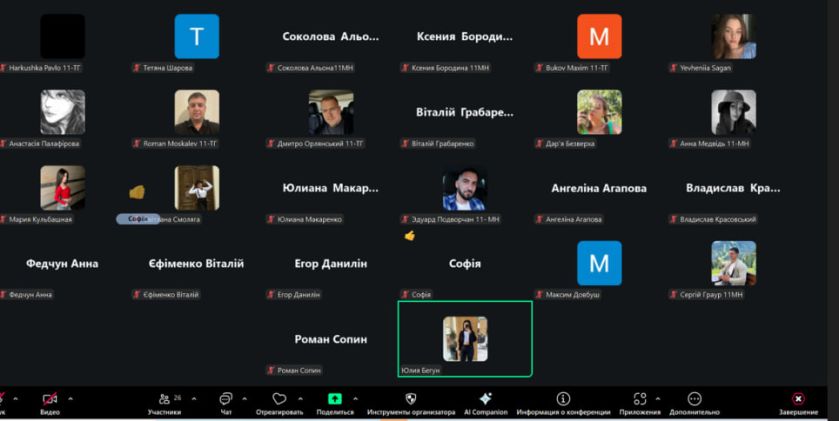Expand the arrow next to Видео
839x421 pixels.
pyautogui.click(x=70, y=399)
